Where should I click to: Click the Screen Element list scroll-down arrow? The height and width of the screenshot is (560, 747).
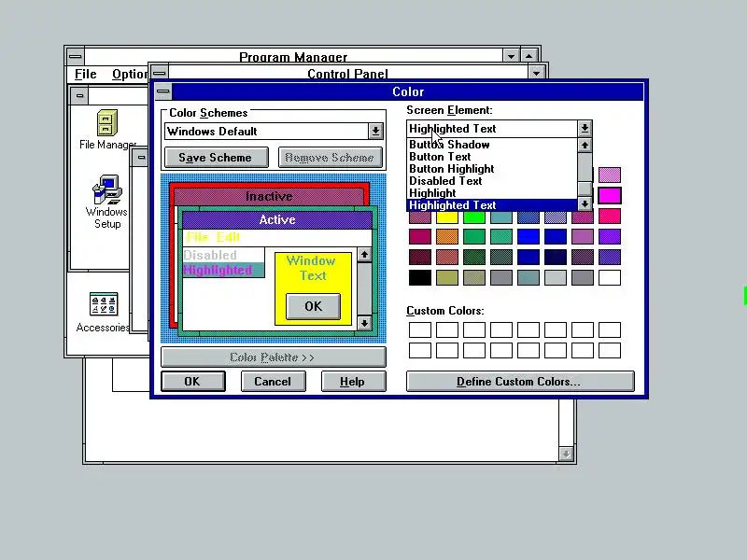tap(585, 203)
